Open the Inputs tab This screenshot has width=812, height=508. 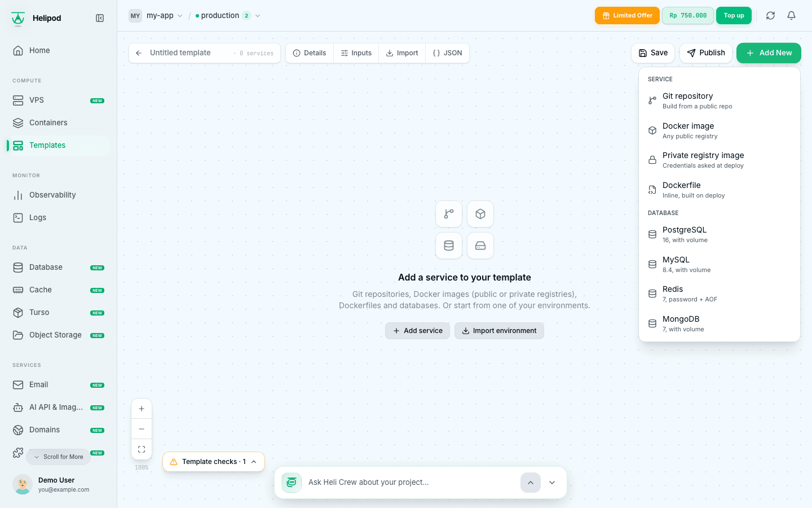click(x=356, y=53)
